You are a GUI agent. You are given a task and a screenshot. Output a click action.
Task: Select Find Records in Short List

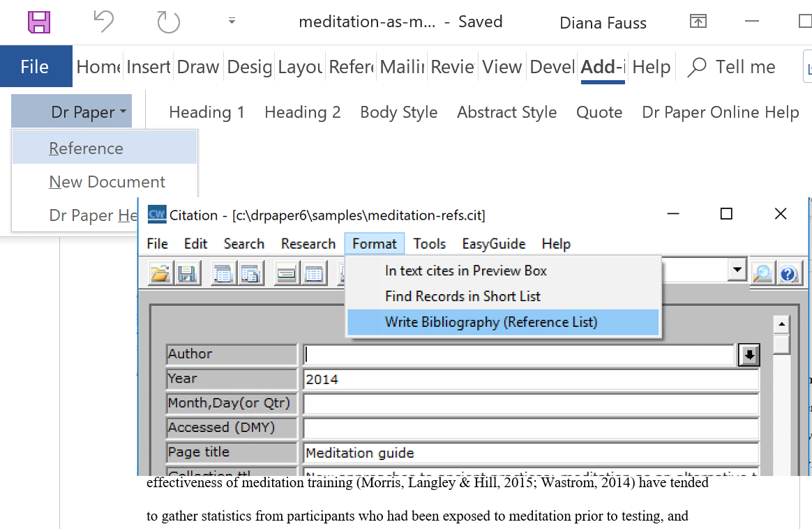pyautogui.click(x=463, y=296)
